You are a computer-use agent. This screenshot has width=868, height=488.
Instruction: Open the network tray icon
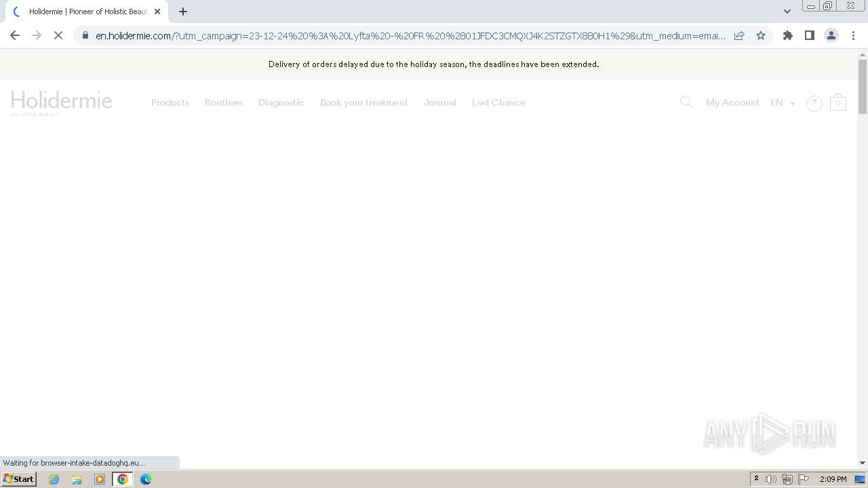pos(787,479)
